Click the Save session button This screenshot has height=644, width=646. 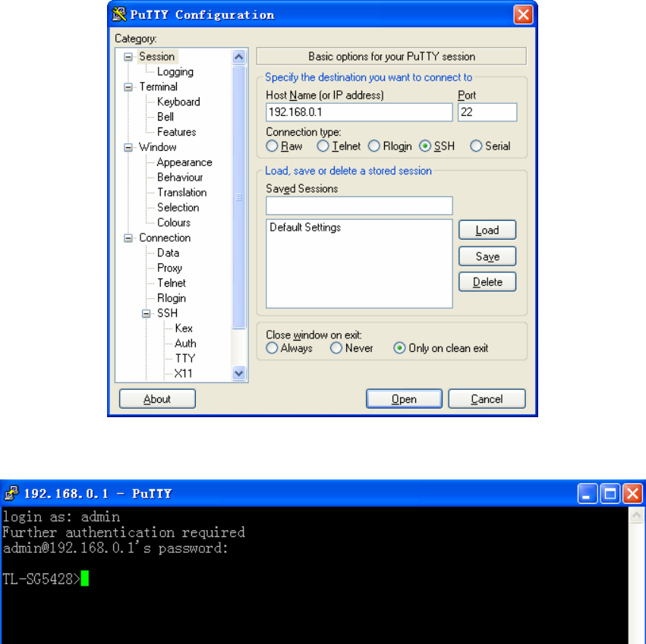coord(487,256)
